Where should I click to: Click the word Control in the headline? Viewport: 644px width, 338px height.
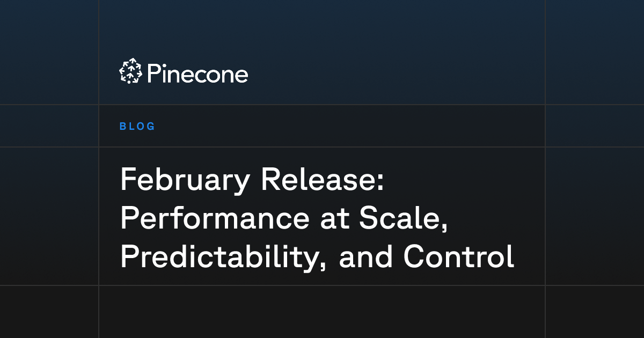(459, 257)
